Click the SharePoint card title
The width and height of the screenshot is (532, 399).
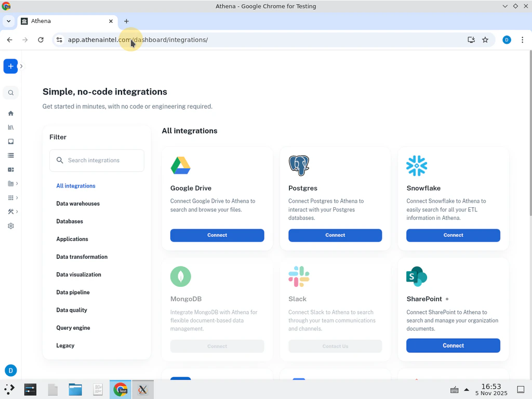point(424,299)
